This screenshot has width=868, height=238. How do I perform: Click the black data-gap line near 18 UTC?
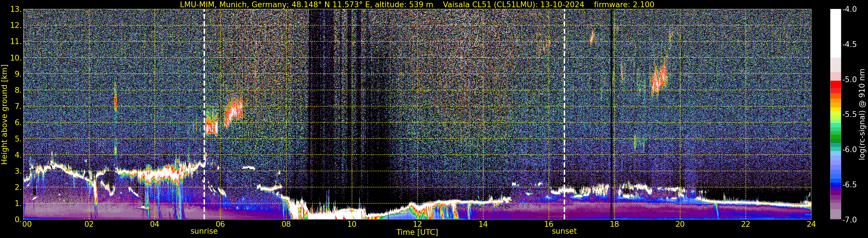[611, 114]
